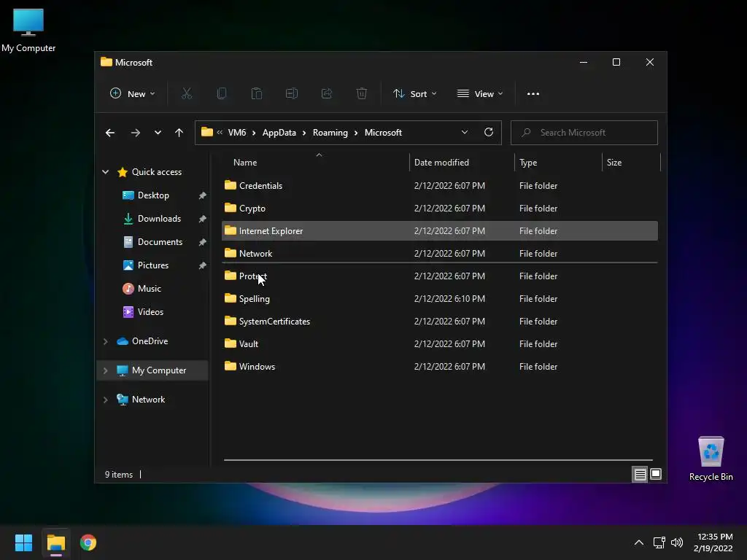Image resolution: width=747 pixels, height=560 pixels.
Task: Select the Recycle Bin desktop icon
Action: (x=711, y=459)
